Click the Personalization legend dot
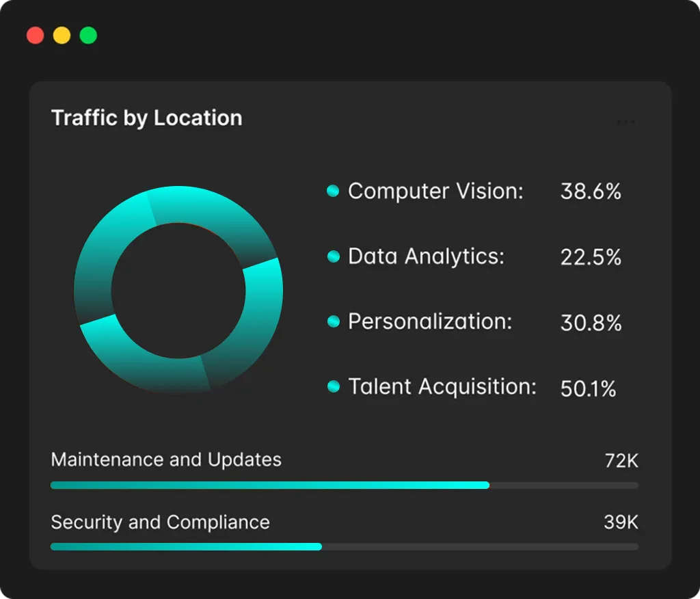This screenshot has width=700, height=599. [x=333, y=321]
